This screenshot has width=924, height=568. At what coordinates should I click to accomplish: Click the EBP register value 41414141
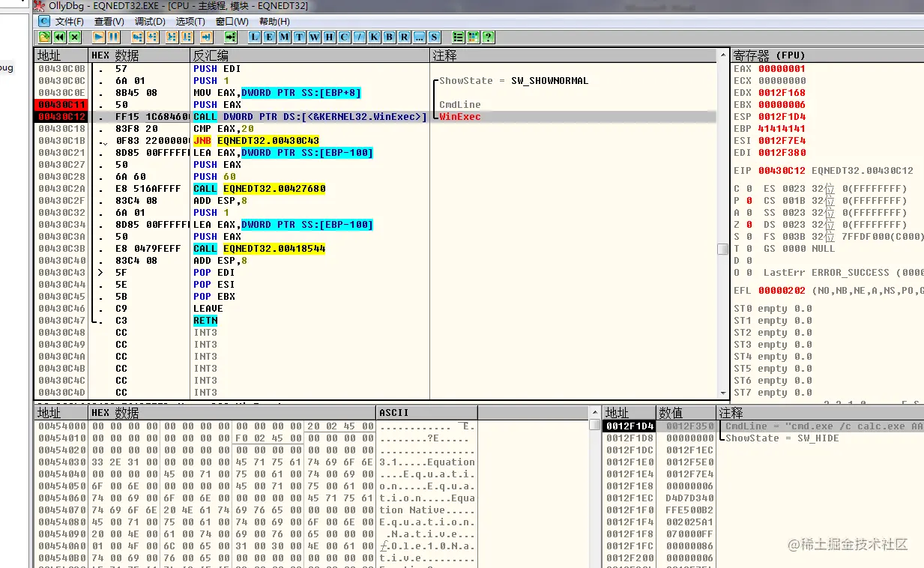tap(782, 129)
